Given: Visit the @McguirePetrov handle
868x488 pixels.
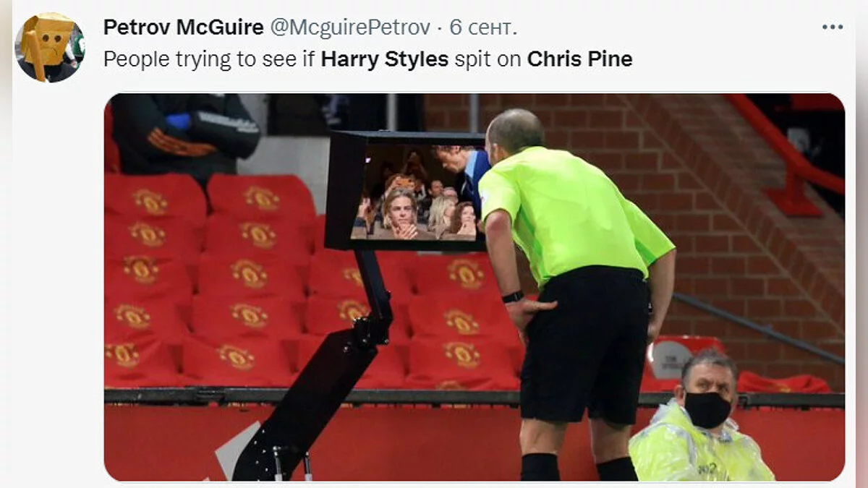Looking at the screenshot, I should 350,27.
